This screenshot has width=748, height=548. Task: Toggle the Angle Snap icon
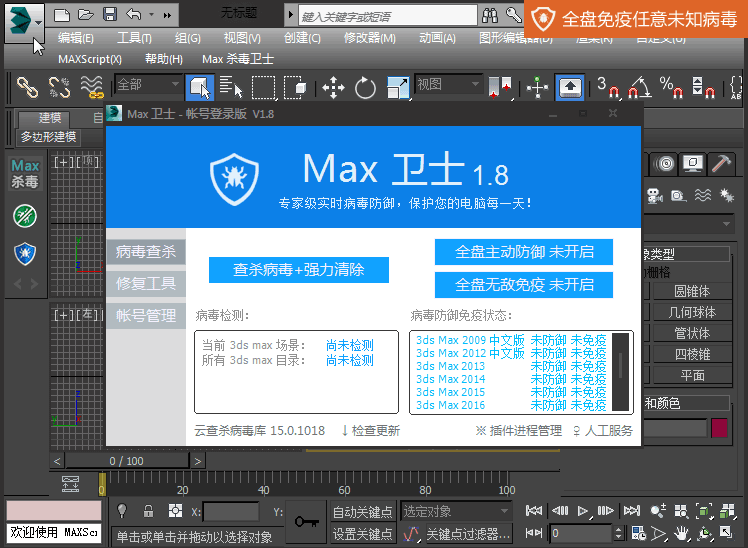pyautogui.click(x=640, y=88)
